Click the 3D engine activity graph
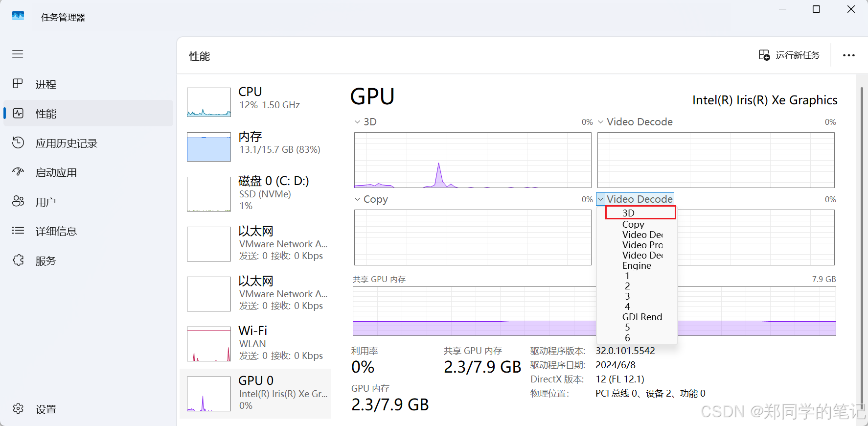Image resolution: width=868 pixels, height=426 pixels. pyautogui.click(x=473, y=160)
